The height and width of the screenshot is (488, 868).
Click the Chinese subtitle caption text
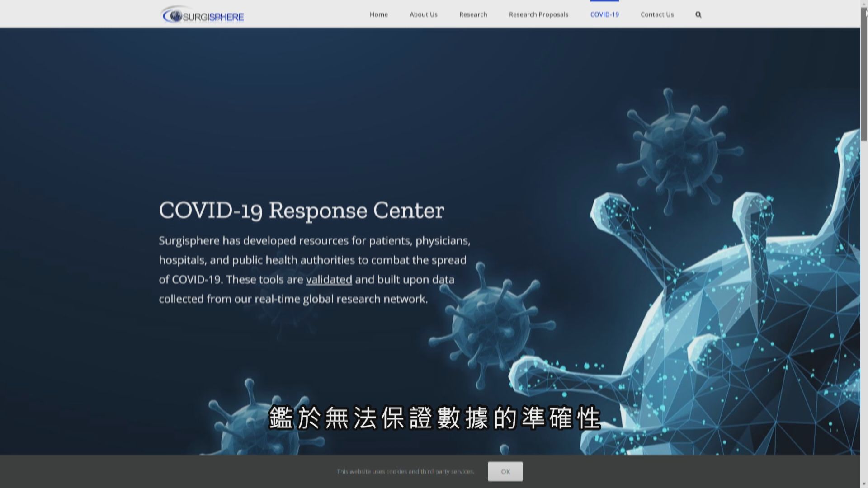click(x=434, y=418)
